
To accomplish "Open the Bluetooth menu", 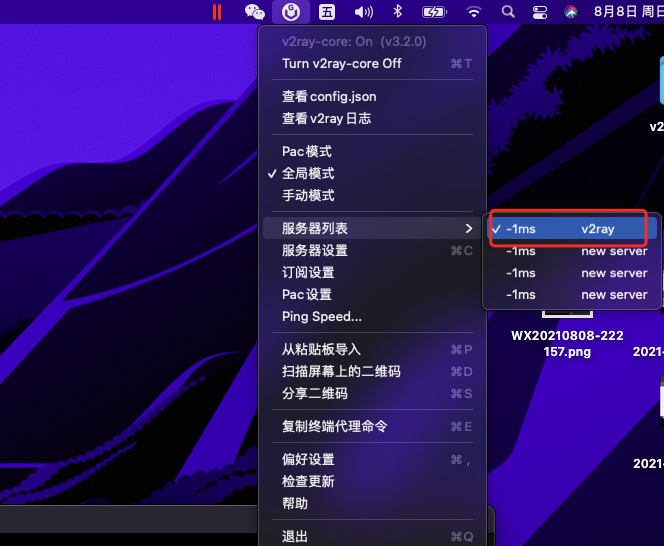I will tap(397, 11).
